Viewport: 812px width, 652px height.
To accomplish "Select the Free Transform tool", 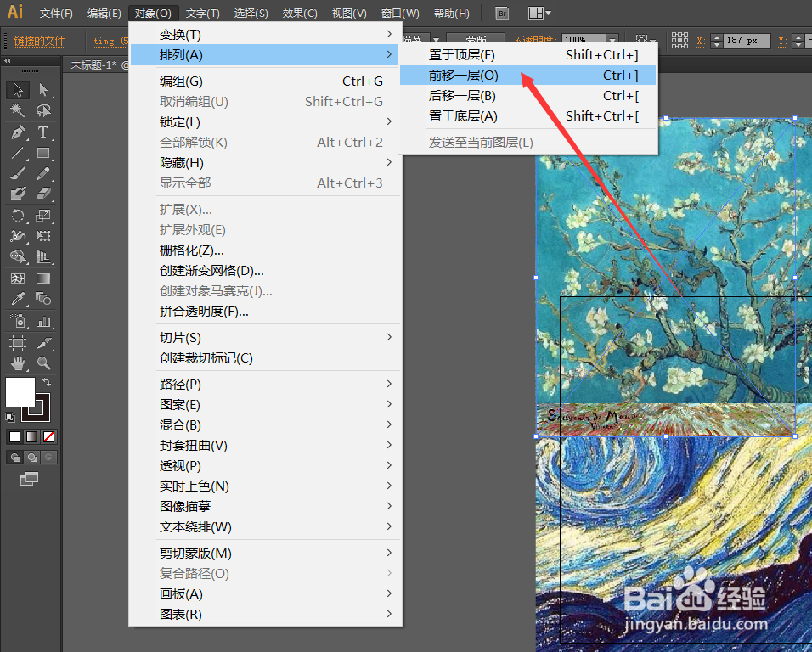I will click(x=43, y=236).
